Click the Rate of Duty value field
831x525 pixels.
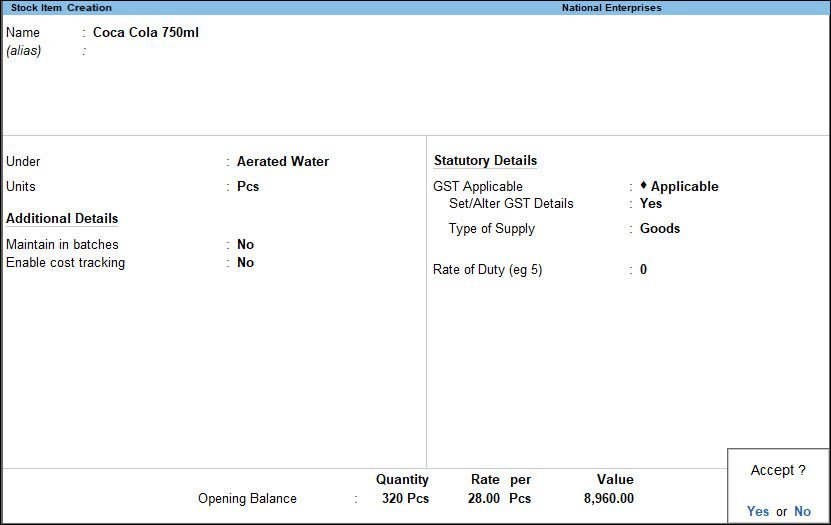tap(644, 269)
